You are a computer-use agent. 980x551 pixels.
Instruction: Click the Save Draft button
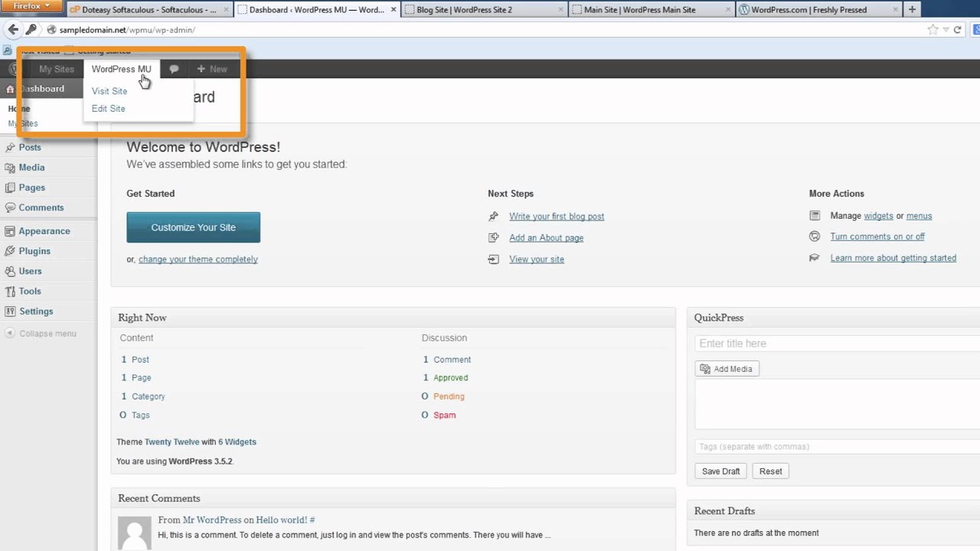tap(720, 471)
